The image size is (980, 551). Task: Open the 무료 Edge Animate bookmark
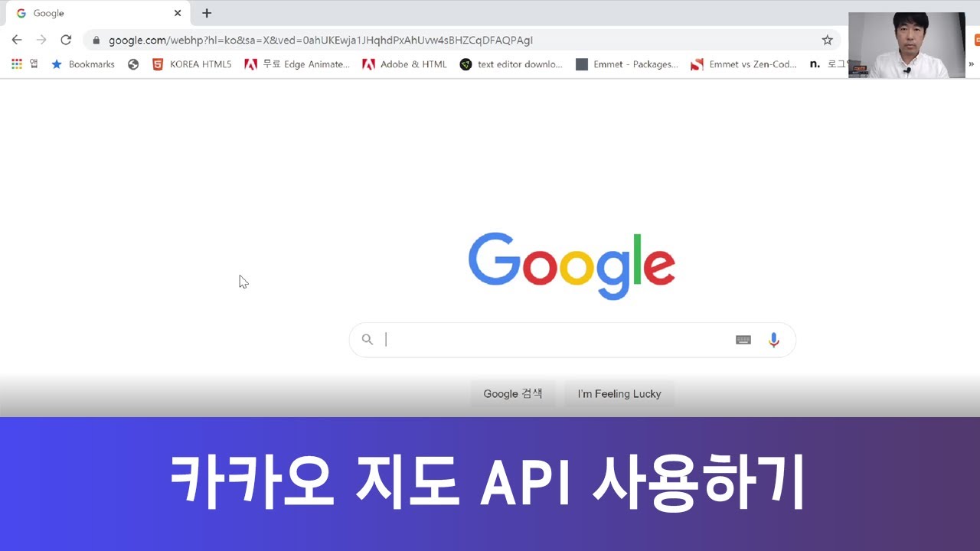(x=297, y=64)
